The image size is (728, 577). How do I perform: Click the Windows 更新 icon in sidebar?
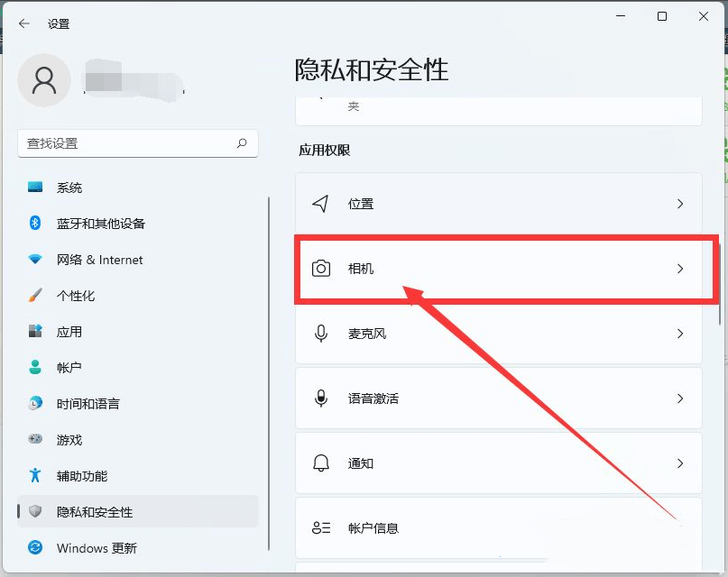(x=34, y=548)
